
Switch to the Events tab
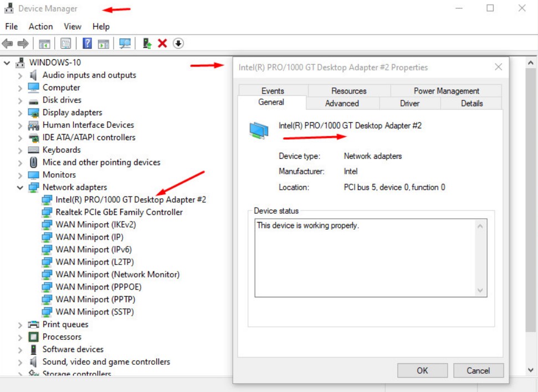273,91
